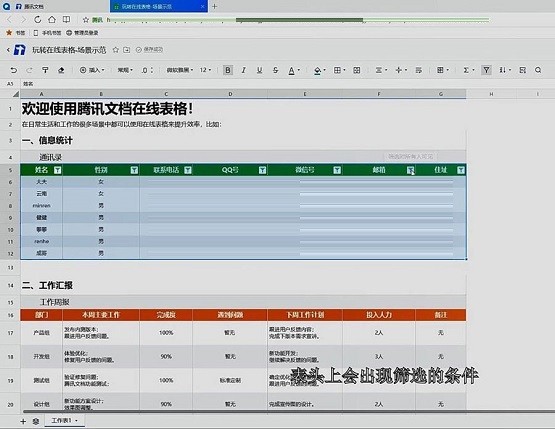The height and width of the screenshot is (429, 555).
Task: Toggle text wrapping for cells
Action: tap(419, 70)
